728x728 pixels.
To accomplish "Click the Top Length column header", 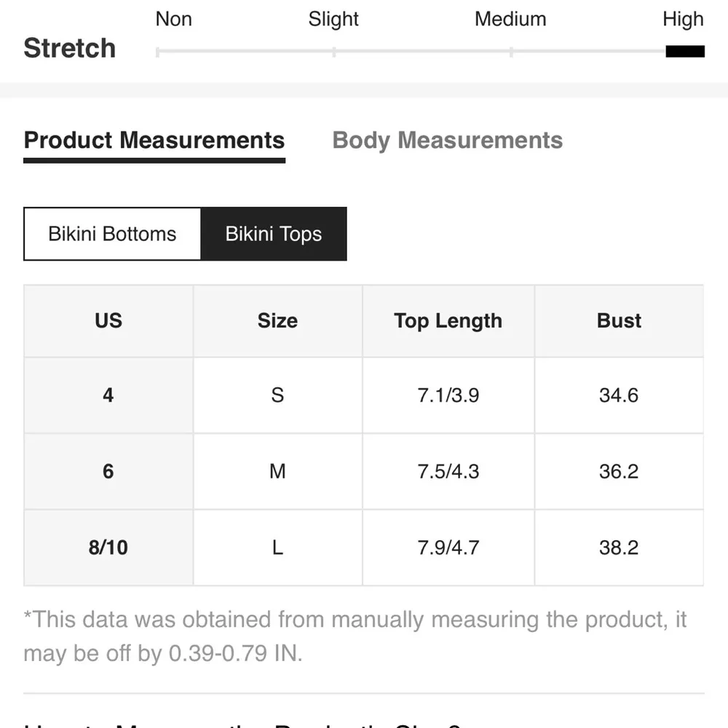I will pos(448,321).
